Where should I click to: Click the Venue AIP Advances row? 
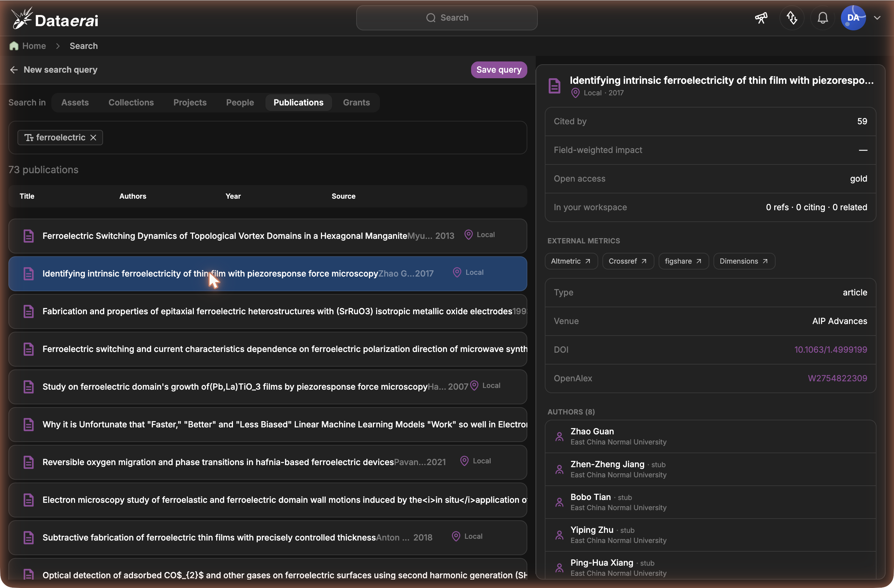(710, 321)
